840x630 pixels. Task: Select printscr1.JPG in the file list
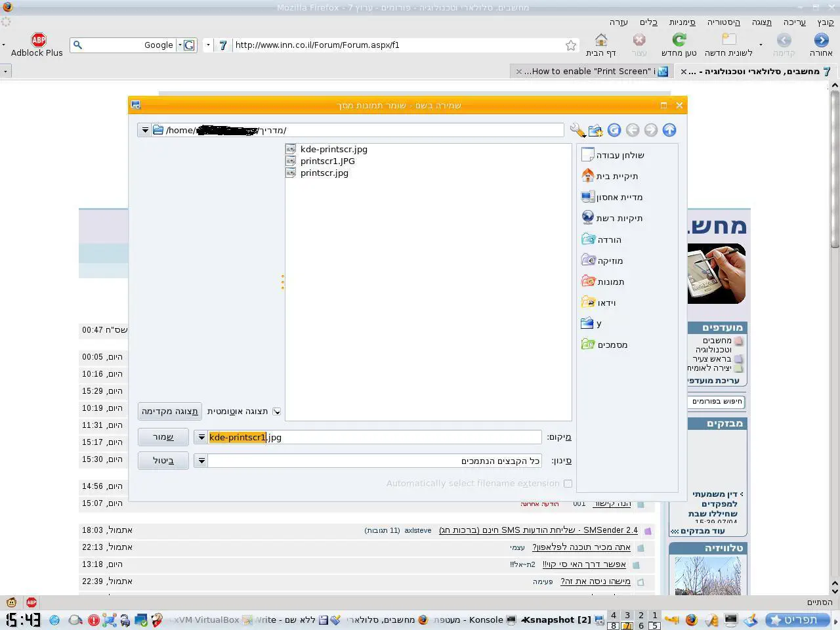[327, 161]
